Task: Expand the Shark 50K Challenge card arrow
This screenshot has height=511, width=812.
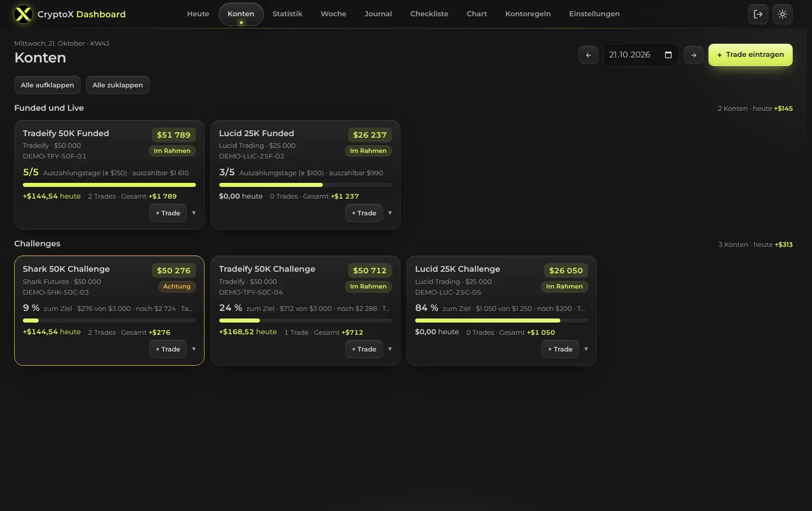Action: click(194, 349)
